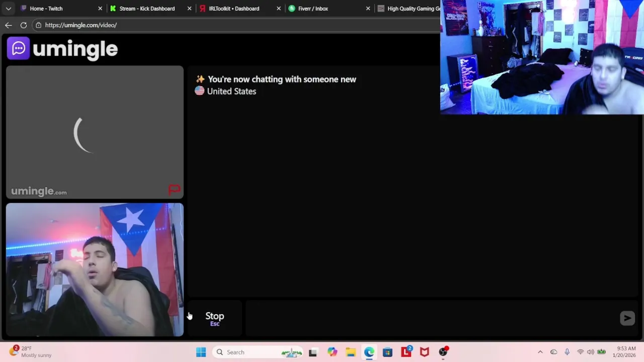This screenshot has height=362, width=644.
Task: Open File Explorer from the taskbar
Action: click(x=351, y=352)
